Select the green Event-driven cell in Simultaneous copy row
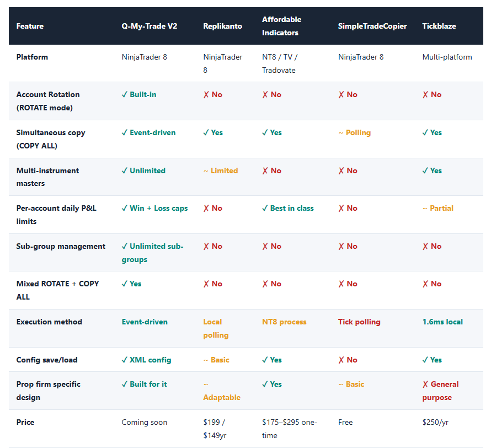491x448 pixels. [x=149, y=133]
